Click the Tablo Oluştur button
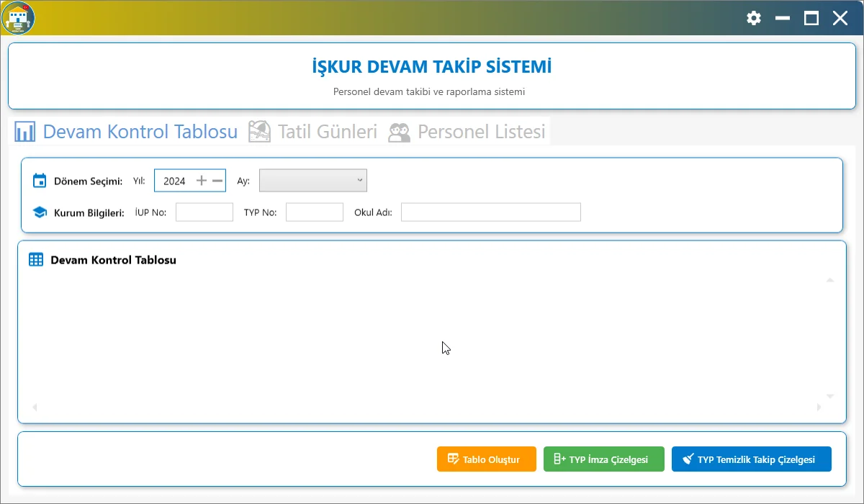864x504 pixels. [x=486, y=459]
